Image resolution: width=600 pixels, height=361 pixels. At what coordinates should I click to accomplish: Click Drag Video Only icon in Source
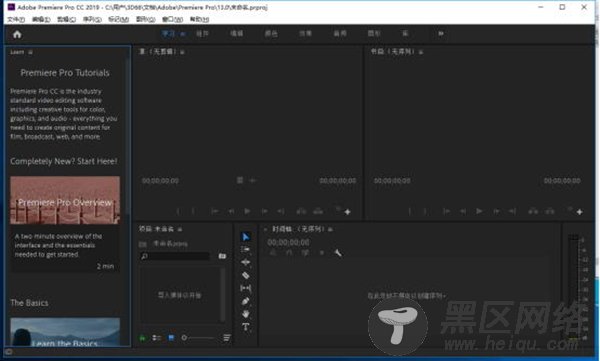[x=240, y=180]
